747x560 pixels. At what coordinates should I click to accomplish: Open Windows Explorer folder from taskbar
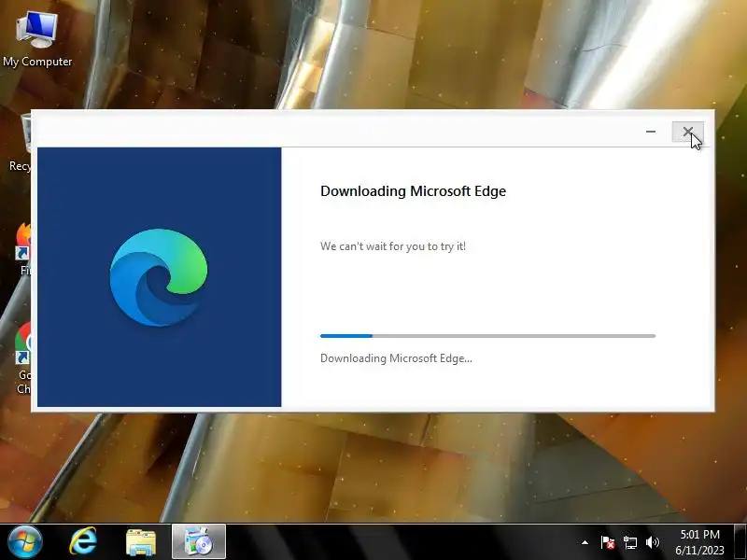(141, 542)
